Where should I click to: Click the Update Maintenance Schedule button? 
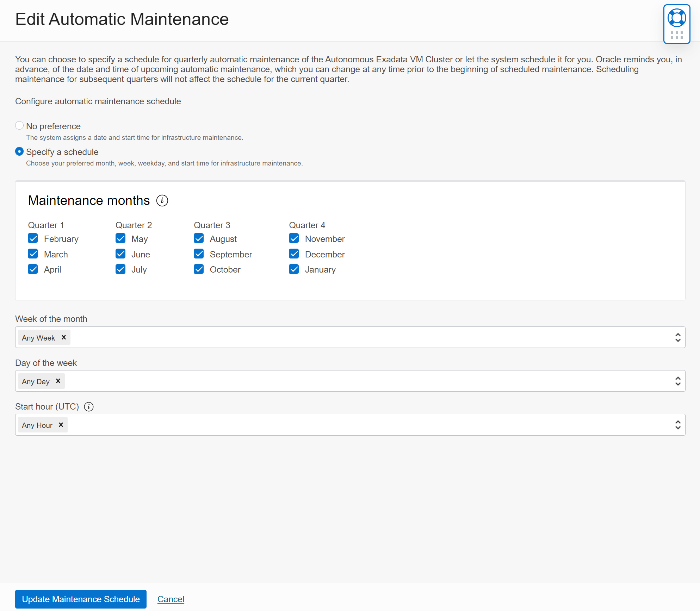[x=80, y=599]
